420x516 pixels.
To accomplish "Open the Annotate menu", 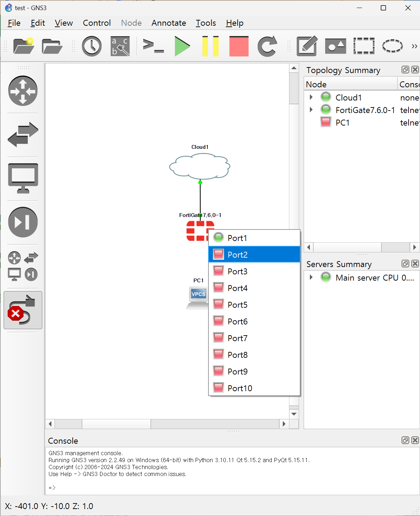I will [169, 23].
